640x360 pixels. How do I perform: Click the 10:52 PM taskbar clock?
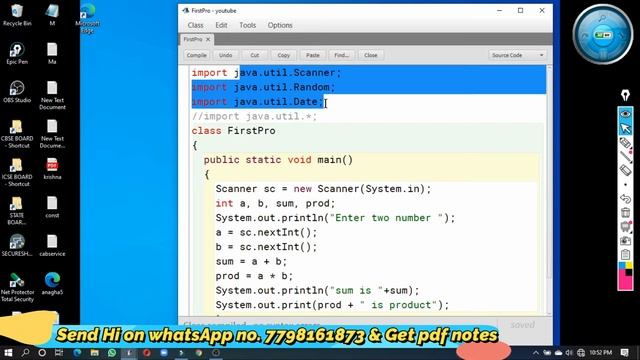pos(600,353)
